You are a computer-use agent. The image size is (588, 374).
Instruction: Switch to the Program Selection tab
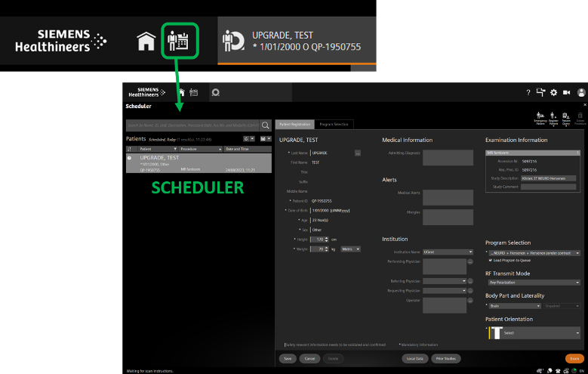pyautogui.click(x=334, y=123)
